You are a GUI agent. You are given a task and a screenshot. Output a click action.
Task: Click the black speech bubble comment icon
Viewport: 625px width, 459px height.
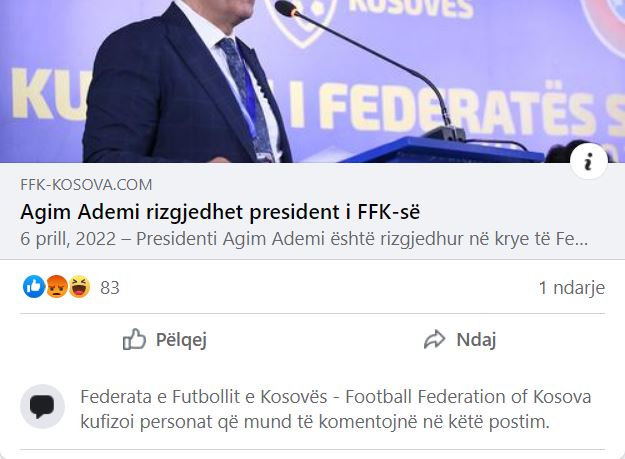tap(42, 406)
